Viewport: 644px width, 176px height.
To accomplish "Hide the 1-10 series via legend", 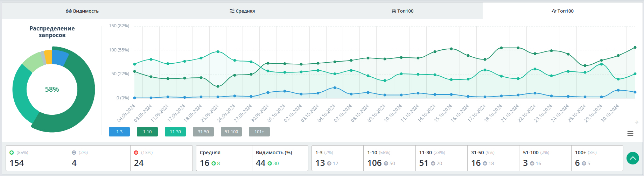I will pyautogui.click(x=147, y=132).
